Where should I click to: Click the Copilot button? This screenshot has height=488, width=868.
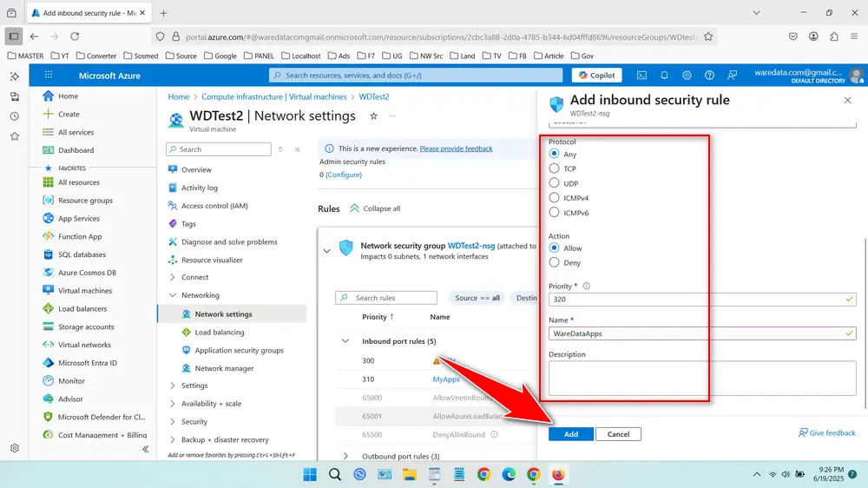pos(597,76)
